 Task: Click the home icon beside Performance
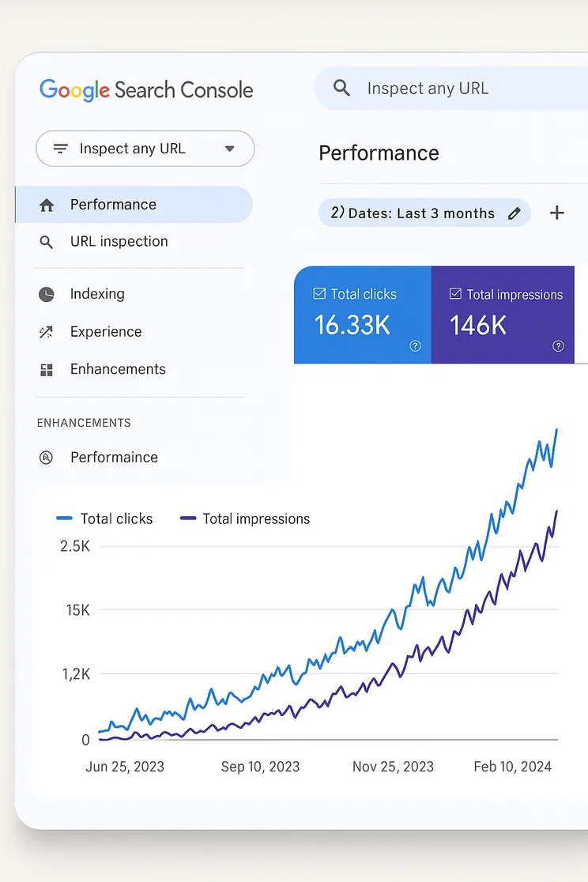47,205
